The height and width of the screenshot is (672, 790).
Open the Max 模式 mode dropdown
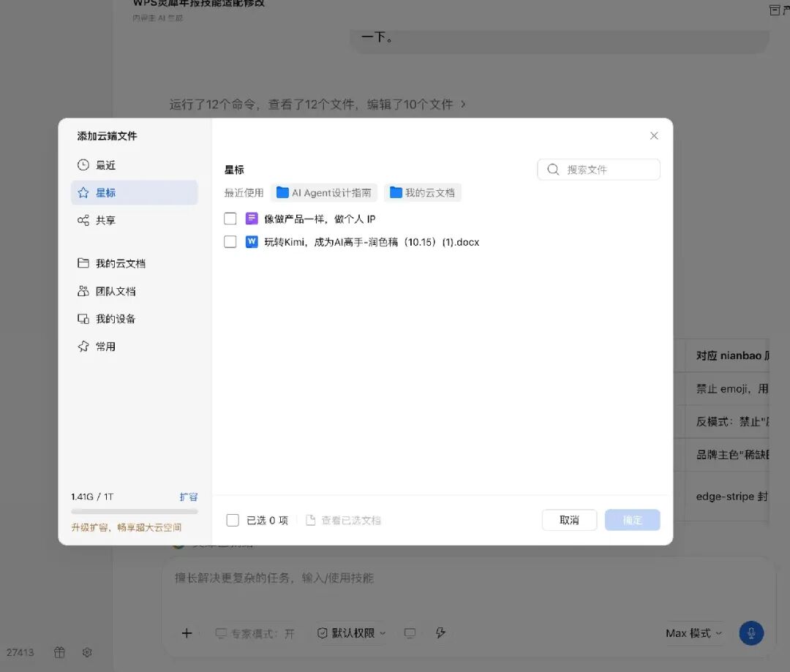point(693,633)
